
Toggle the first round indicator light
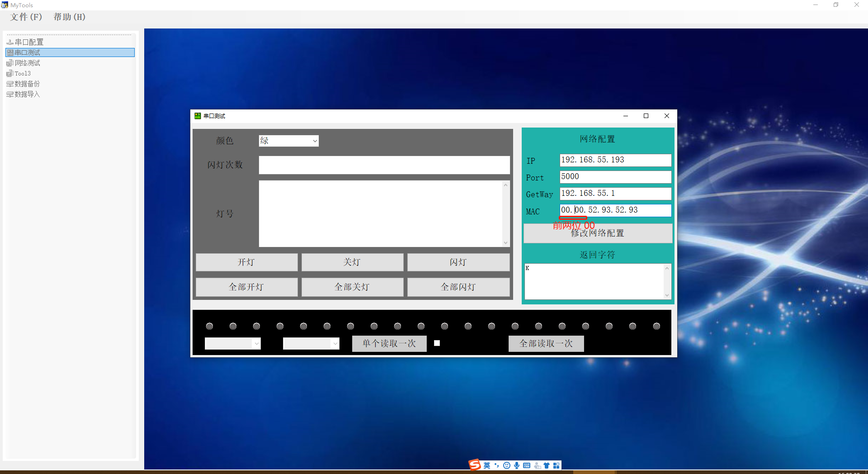209,326
